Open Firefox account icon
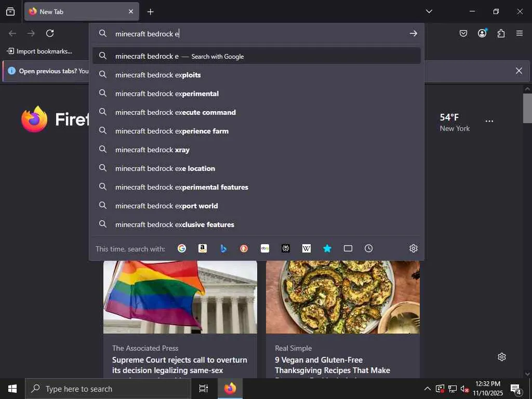Screen dimensions: 532x399 pos(482,33)
